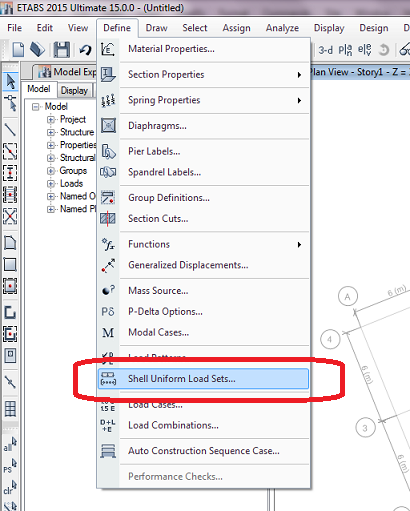
Task: Click the Open file toolbar icon
Action: pos(37,49)
